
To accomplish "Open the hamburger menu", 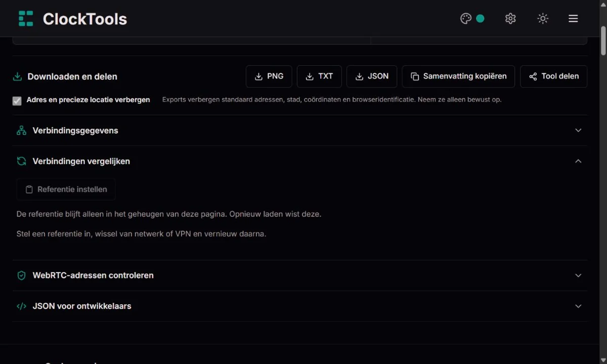I will point(573,19).
